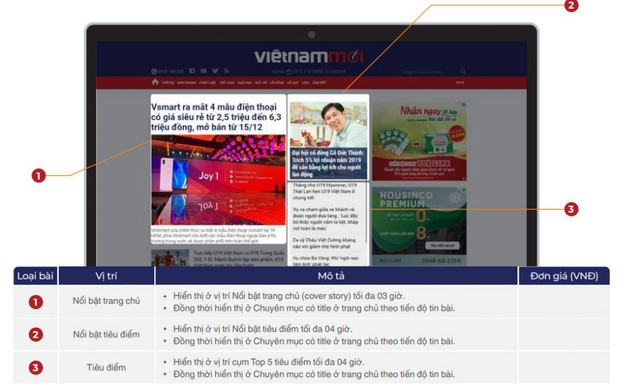Open 'Trực tiếp U19 Việt Nam' headline
Viewport: 640px width, 384px height.
point(239,258)
